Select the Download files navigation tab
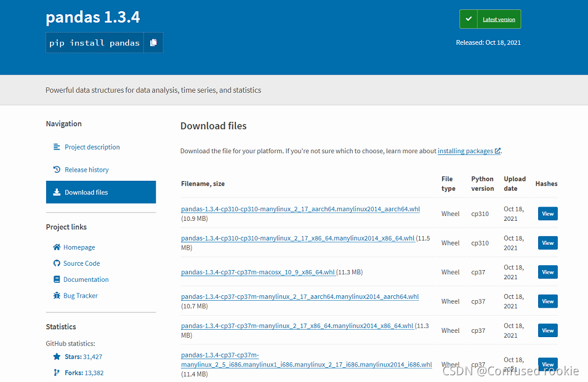The image size is (588, 382). [x=101, y=192]
